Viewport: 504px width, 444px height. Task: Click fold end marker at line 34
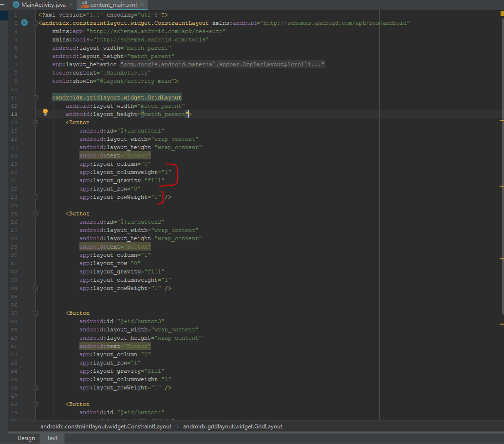click(x=36, y=288)
